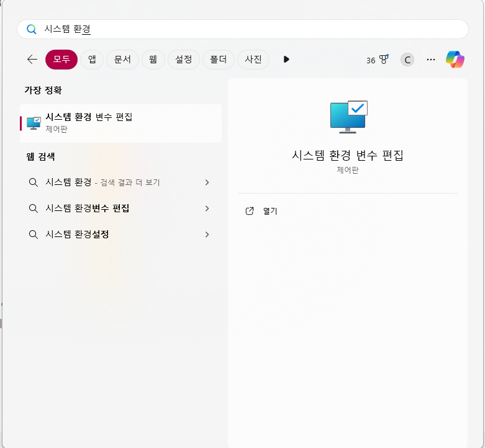The width and height of the screenshot is (485, 448).
Task: Select web suggestion '시스템 환경변수 편집'
Action: (x=121, y=208)
